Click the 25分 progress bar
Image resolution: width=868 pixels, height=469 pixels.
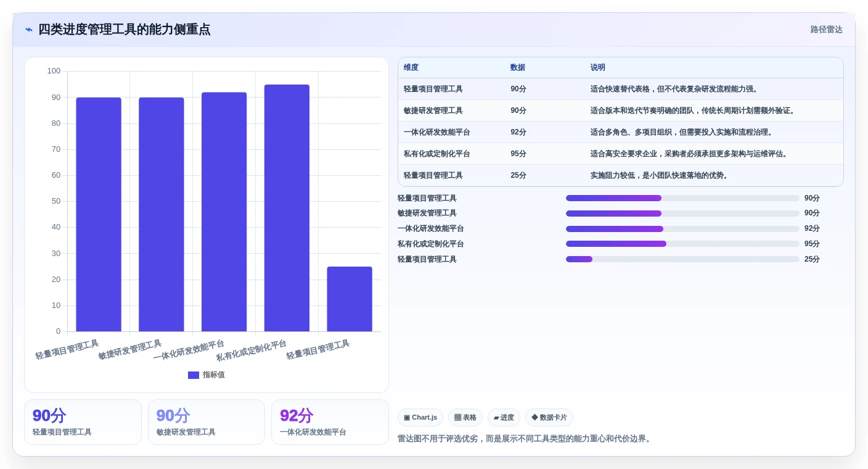[682, 259]
